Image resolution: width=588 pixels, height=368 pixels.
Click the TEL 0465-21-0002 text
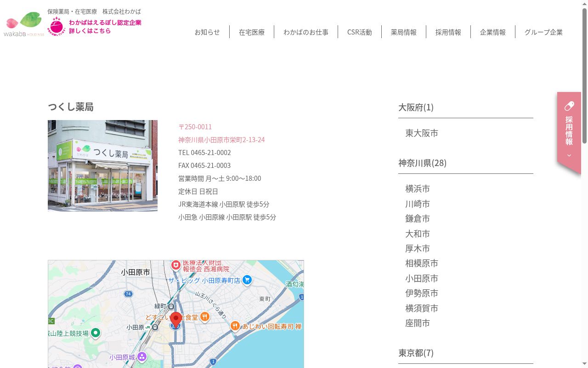204,153
